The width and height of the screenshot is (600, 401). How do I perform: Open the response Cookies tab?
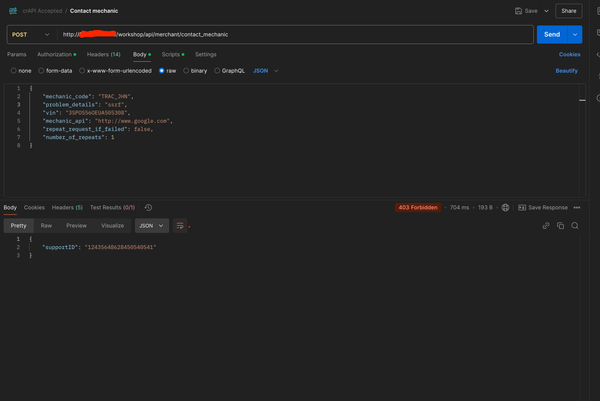34,207
